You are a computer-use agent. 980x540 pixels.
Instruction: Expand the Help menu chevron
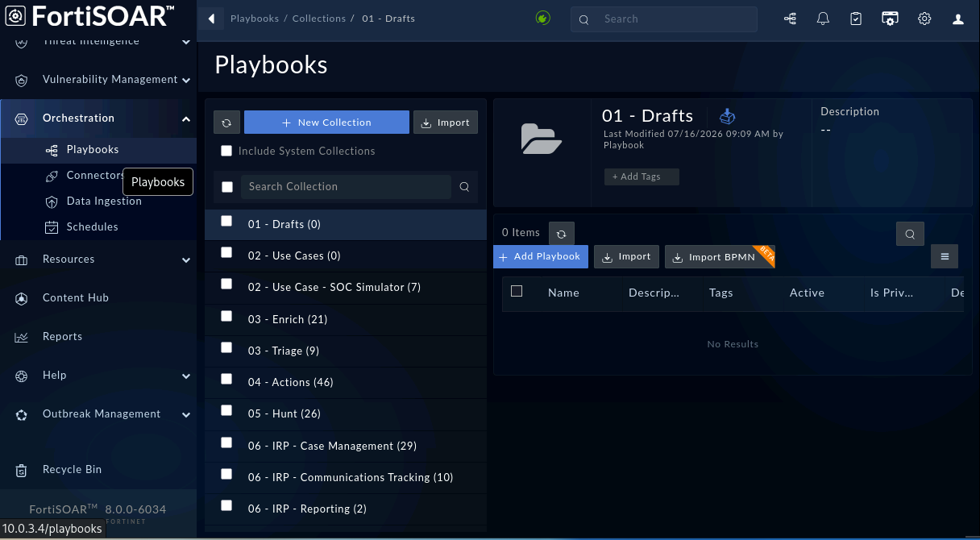[186, 376]
